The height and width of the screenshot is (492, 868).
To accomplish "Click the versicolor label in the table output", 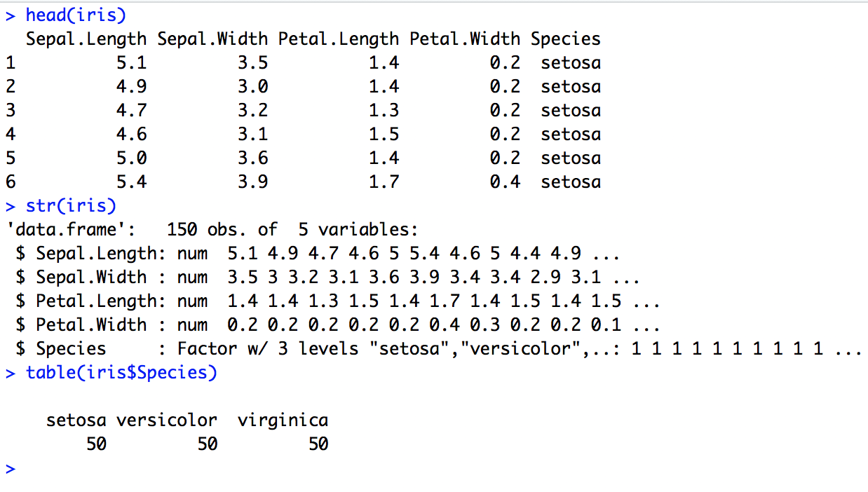I will pyautogui.click(x=166, y=420).
